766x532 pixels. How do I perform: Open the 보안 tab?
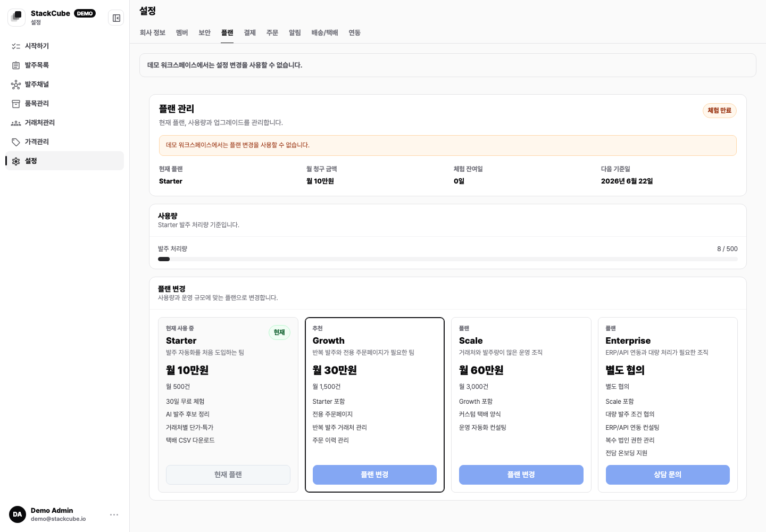205,33
